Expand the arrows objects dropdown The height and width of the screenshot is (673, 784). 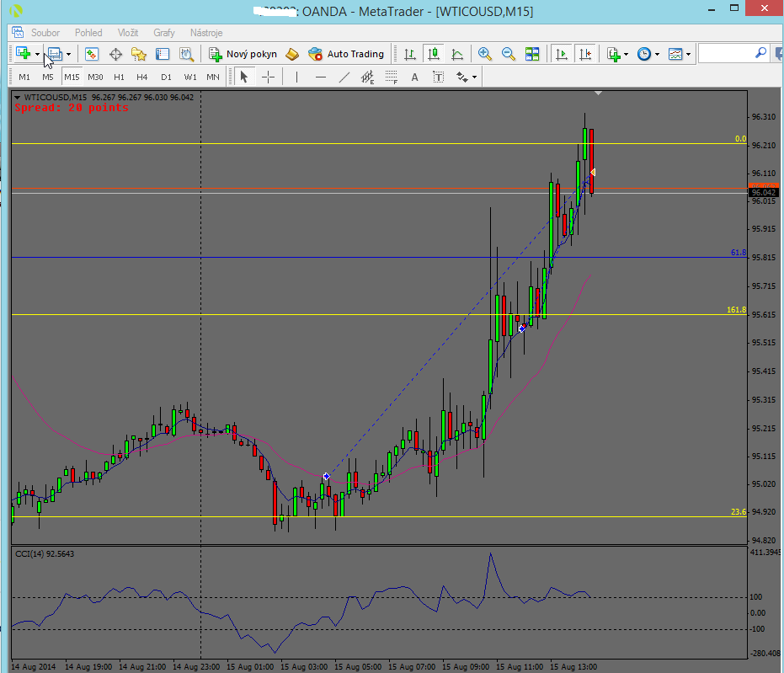tap(474, 77)
